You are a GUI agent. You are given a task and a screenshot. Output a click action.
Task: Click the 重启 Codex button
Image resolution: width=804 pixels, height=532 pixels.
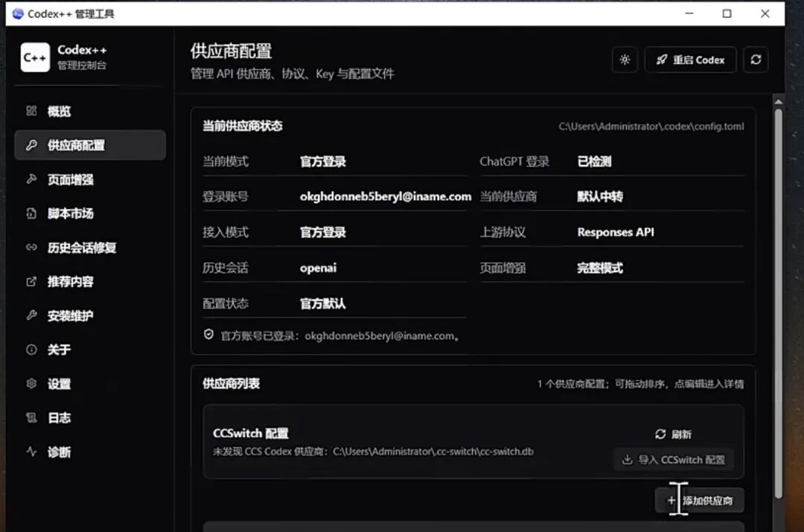(x=690, y=60)
